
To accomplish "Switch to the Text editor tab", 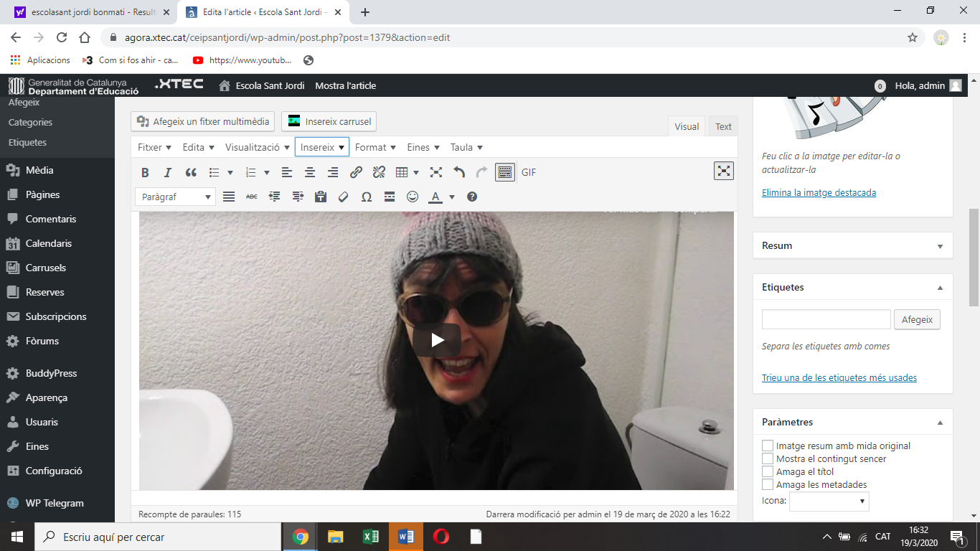I will click(x=723, y=126).
